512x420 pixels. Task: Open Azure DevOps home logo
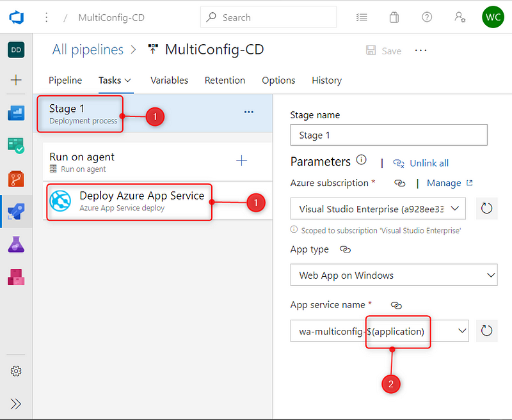[x=16, y=17]
